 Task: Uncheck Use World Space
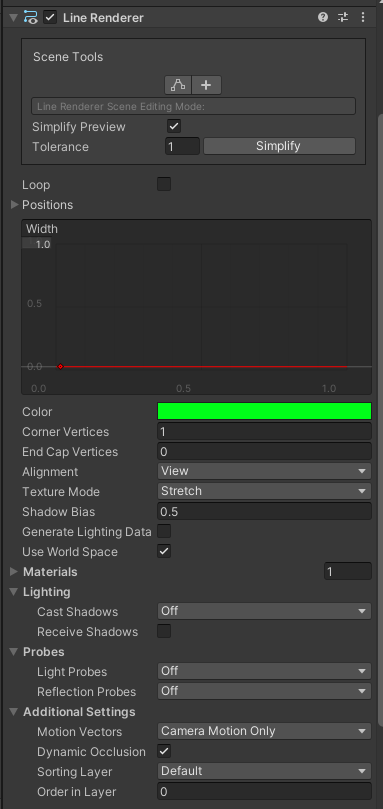164,551
